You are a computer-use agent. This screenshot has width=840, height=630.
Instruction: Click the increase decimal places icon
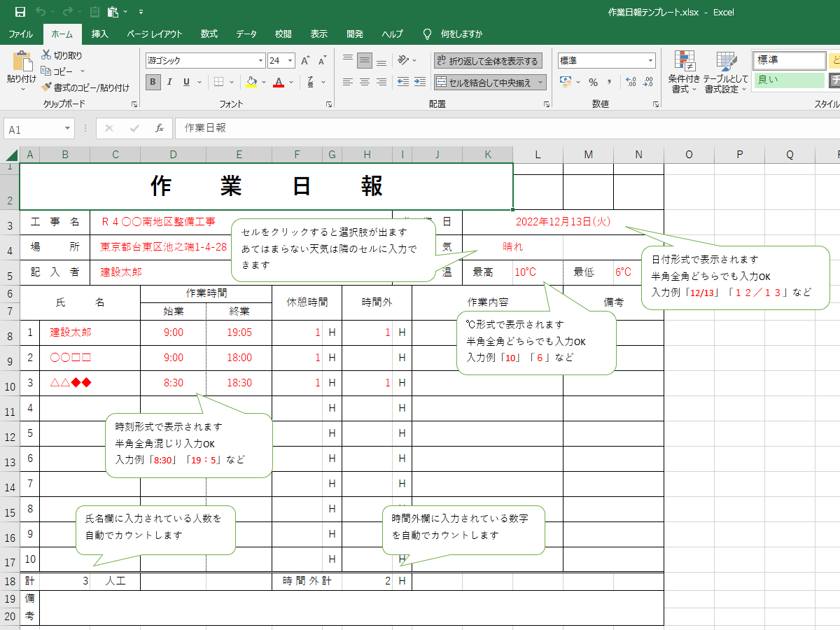(x=630, y=82)
